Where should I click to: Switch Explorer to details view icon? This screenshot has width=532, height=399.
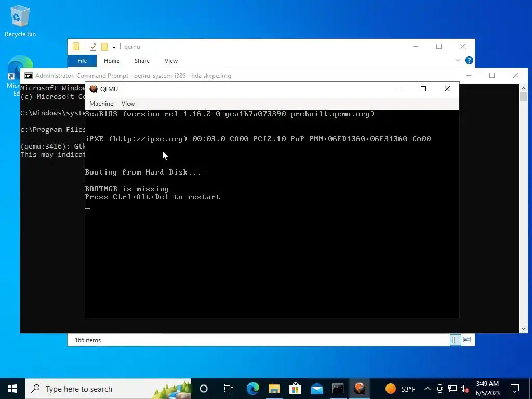456,340
